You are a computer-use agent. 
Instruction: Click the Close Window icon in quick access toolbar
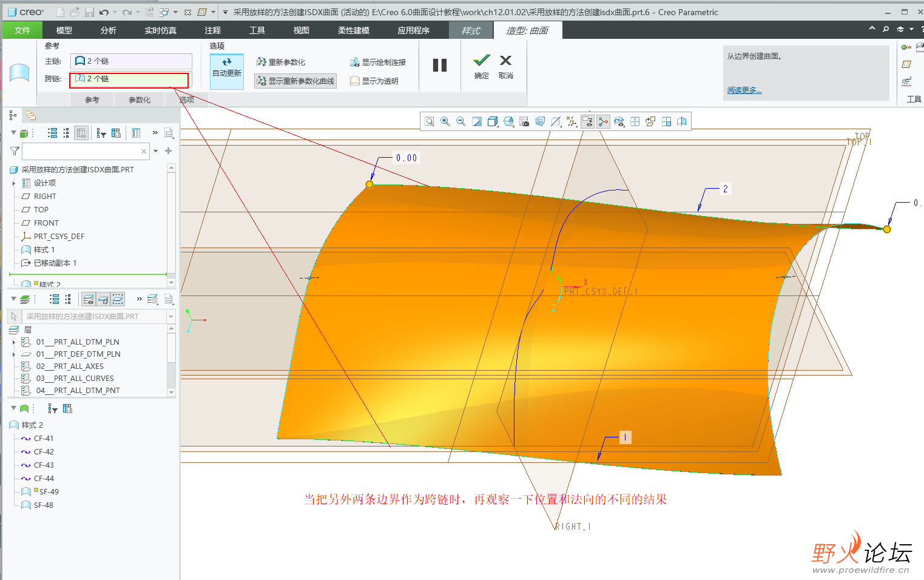point(187,12)
